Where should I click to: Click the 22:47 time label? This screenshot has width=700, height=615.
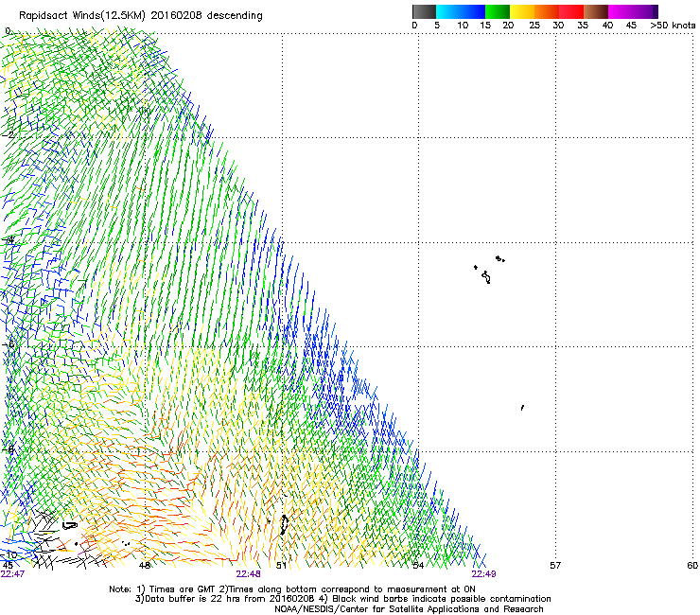pos(12,574)
